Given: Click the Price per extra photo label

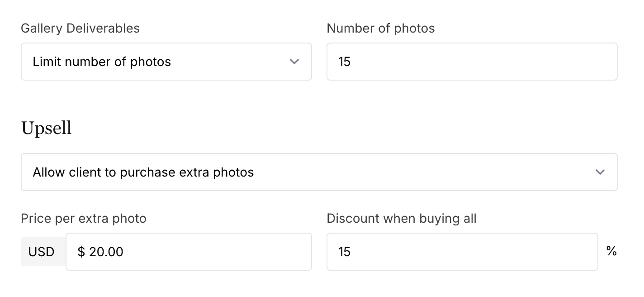Looking at the screenshot, I should (x=84, y=218).
